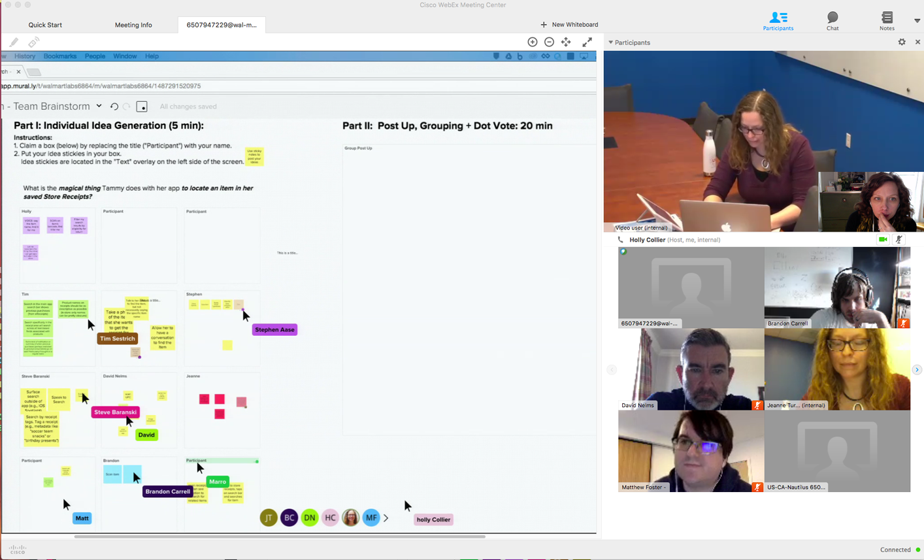Image resolution: width=924 pixels, height=560 pixels.
Task: Click the DN collaborator avatar
Action: pos(310,518)
